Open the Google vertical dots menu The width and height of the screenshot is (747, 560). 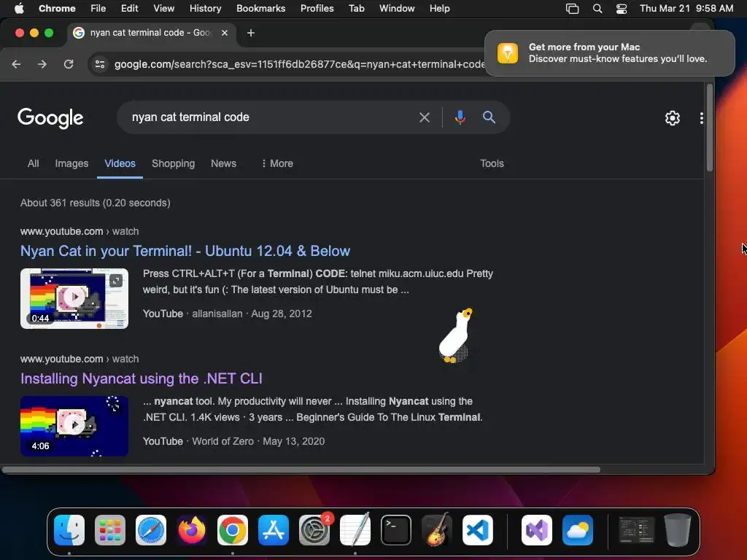point(701,118)
